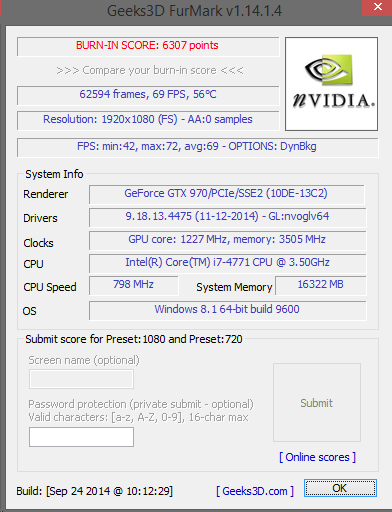
Task: Click the CPU Speed 798 MHz field
Action: click(134, 285)
